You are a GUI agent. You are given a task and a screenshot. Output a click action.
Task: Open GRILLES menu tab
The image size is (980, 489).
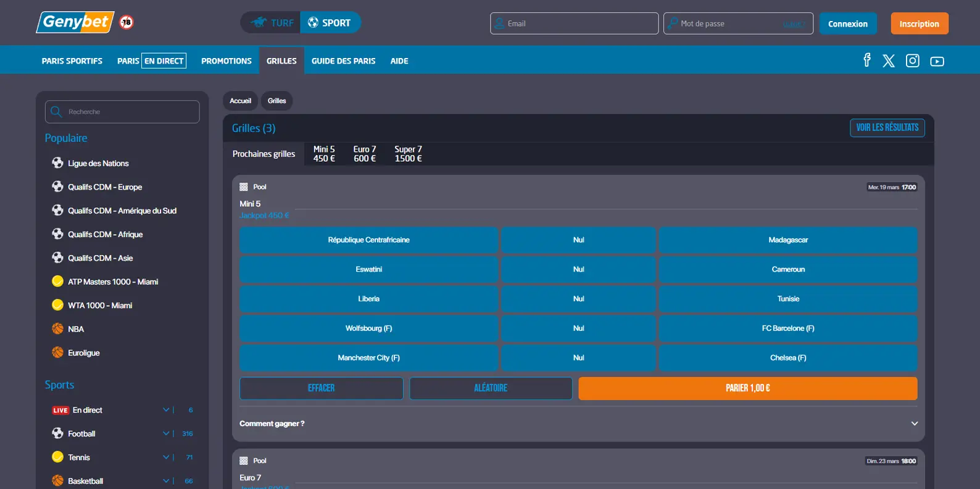[x=281, y=61]
